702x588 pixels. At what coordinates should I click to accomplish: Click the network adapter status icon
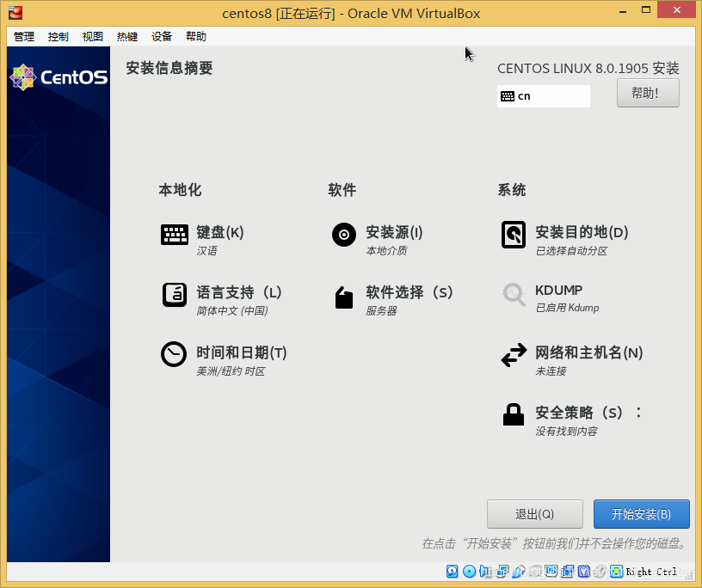tap(502, 571)
